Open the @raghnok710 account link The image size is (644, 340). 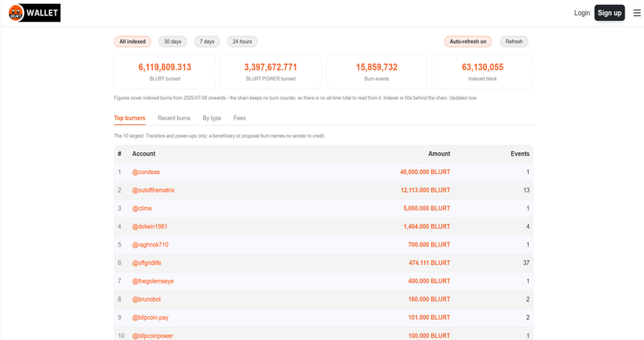[x=151, y=245]
